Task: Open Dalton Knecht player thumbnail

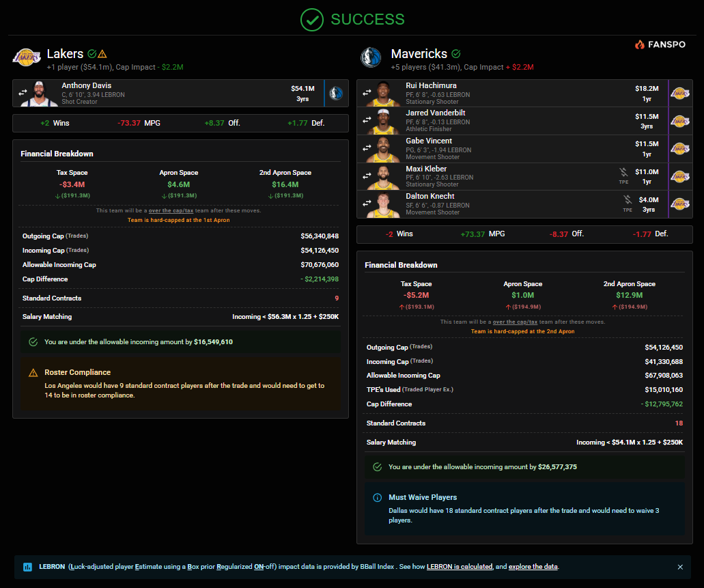Action: [x=384, y=205]
